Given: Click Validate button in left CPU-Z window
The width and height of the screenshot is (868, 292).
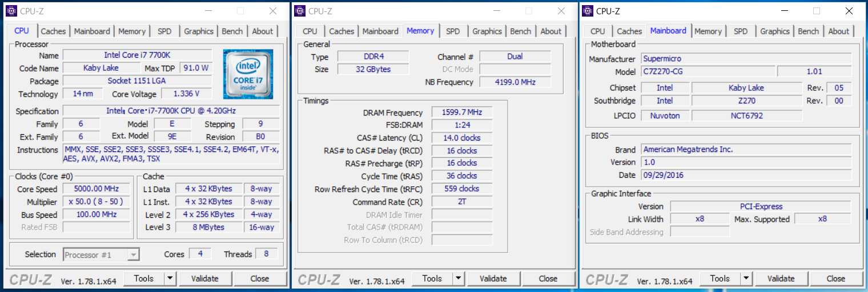Looking at the screenshot, I should [205, 279].
